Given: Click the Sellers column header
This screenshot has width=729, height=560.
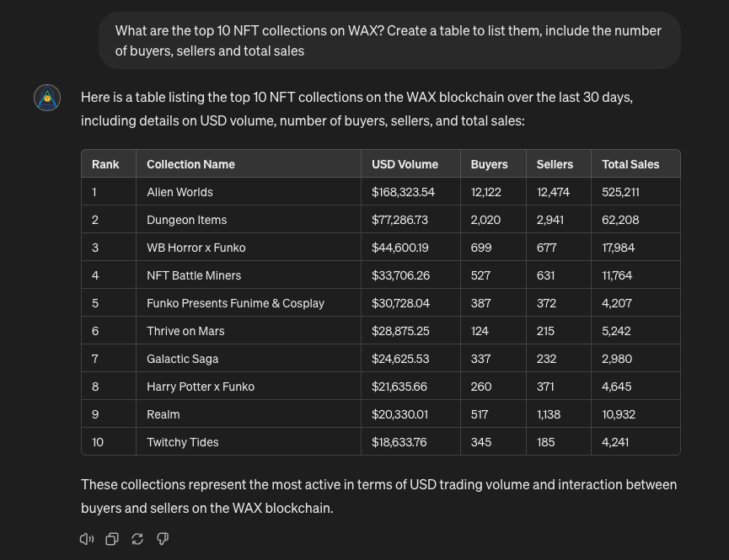Looking at the screenshot, I should [555, 164].
